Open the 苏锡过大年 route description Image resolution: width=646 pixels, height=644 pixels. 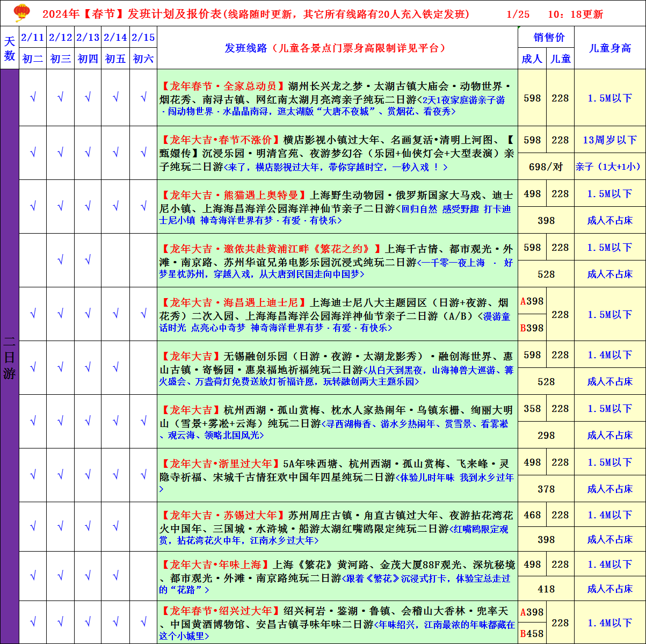pos(337,527)
